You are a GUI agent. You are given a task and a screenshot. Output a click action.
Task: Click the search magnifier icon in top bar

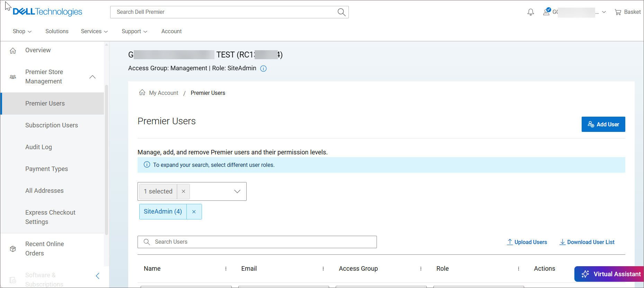[341, 12]
